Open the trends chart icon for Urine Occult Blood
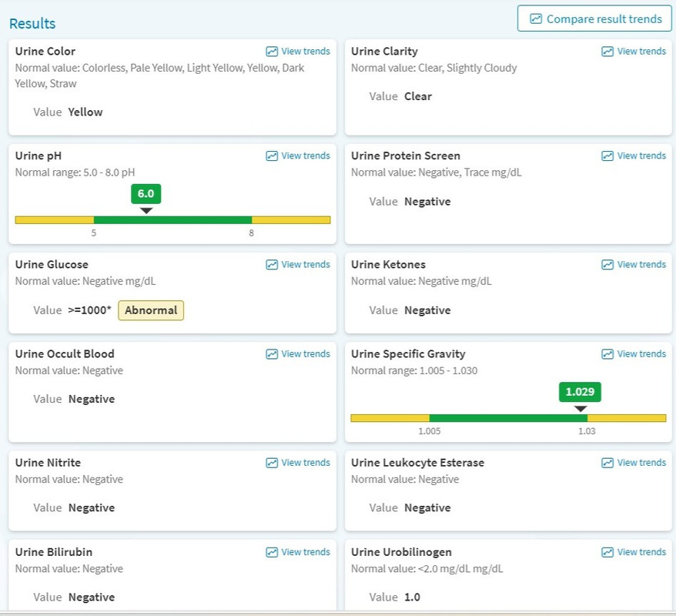676x616 pixels. coord(272,354)
